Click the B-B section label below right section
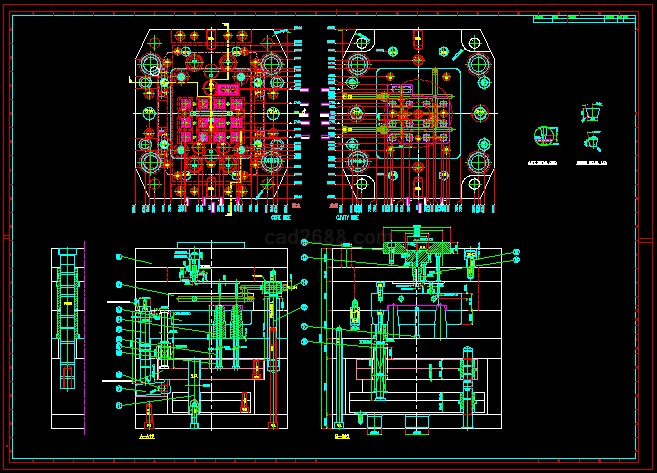The height and width of the screenshot is (473, 657). (341, 437)
